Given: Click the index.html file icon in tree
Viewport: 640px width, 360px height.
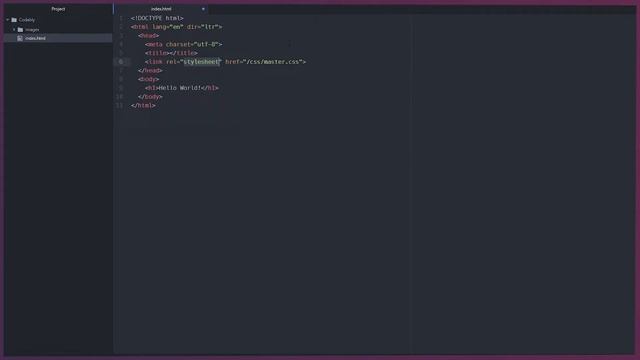Looking at the screenshot, I should (x=20, y=38).
